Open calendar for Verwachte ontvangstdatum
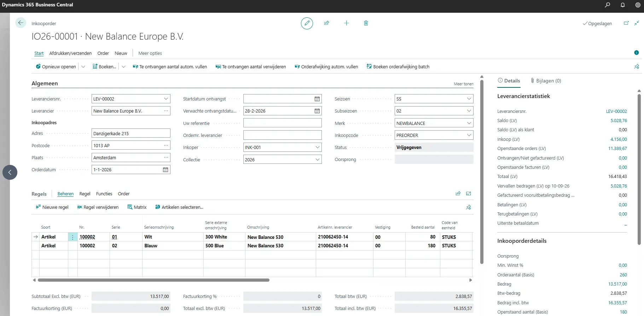644x316 pixels. pyautogui.click(x=317, y=111)
